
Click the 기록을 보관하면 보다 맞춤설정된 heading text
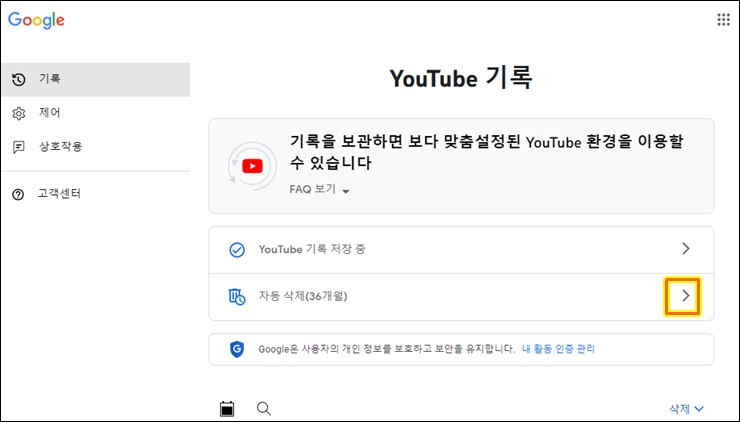coord(487,152)
